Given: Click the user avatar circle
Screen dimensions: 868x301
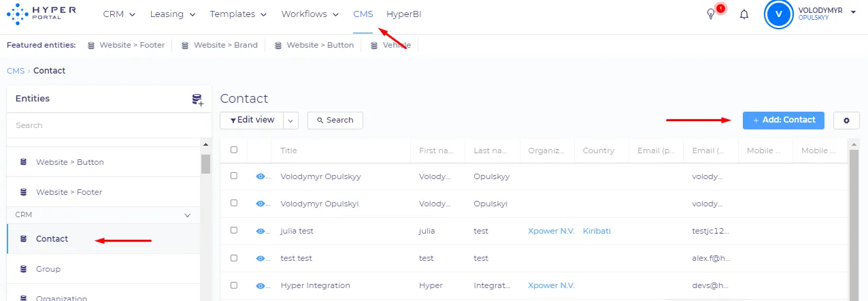Looking at the screenshot, I should point(779,14).
